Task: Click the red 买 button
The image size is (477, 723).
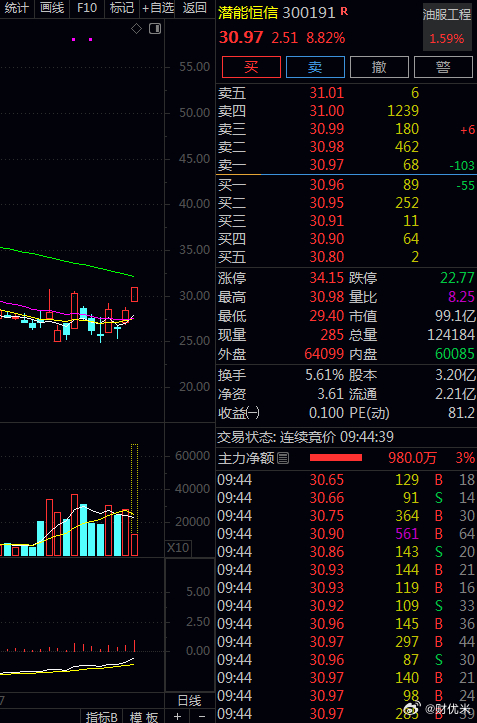Action: (x=251, y=67)
